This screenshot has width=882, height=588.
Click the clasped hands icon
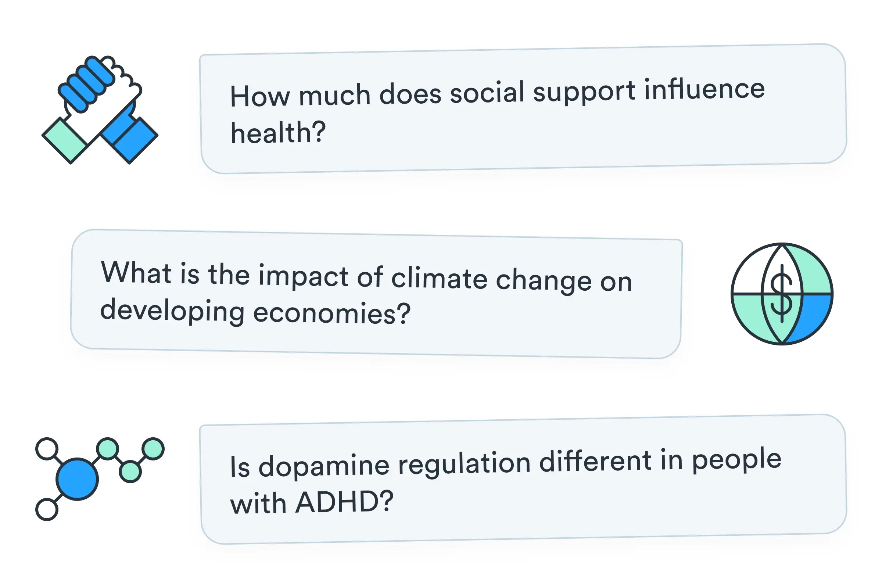(x=100, y=110)
